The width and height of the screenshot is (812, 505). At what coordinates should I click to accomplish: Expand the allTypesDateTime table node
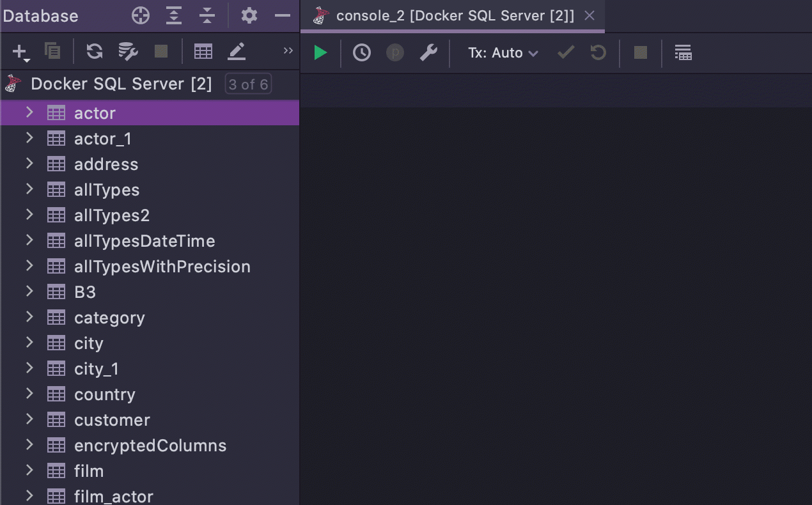[29, 240]
